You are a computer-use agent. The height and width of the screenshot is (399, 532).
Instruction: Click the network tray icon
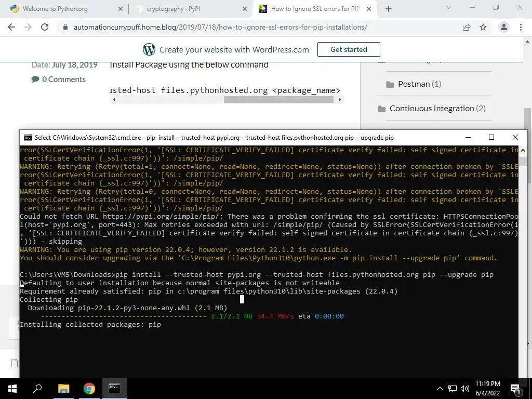(x=453, y=389)
